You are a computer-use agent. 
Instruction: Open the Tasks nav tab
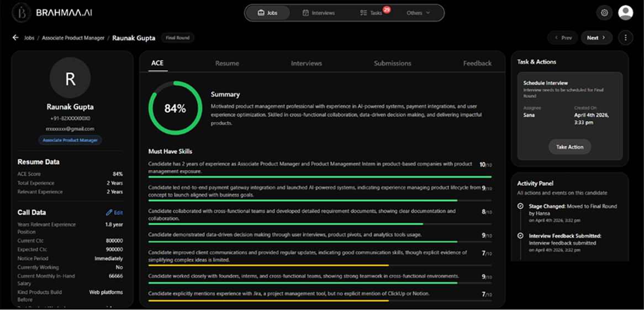point(371,13)
